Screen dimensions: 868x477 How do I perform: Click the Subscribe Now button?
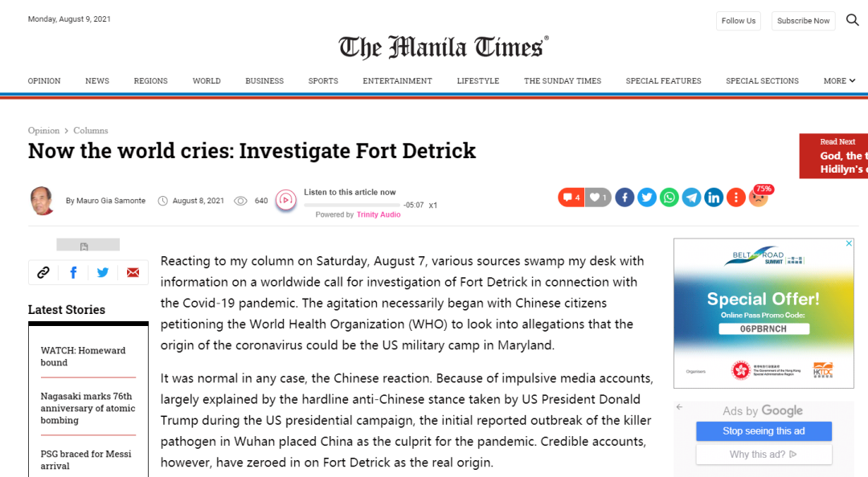(x=803, y=21)
